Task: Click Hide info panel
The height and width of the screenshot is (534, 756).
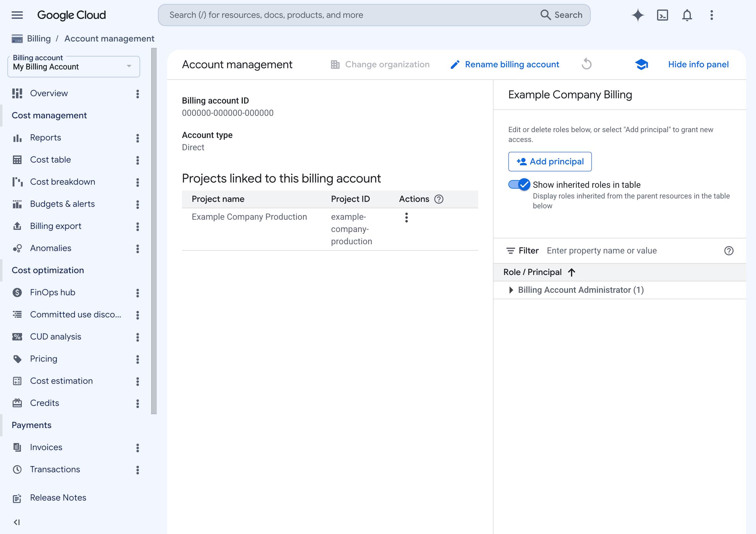Action: tap(698, 65)
